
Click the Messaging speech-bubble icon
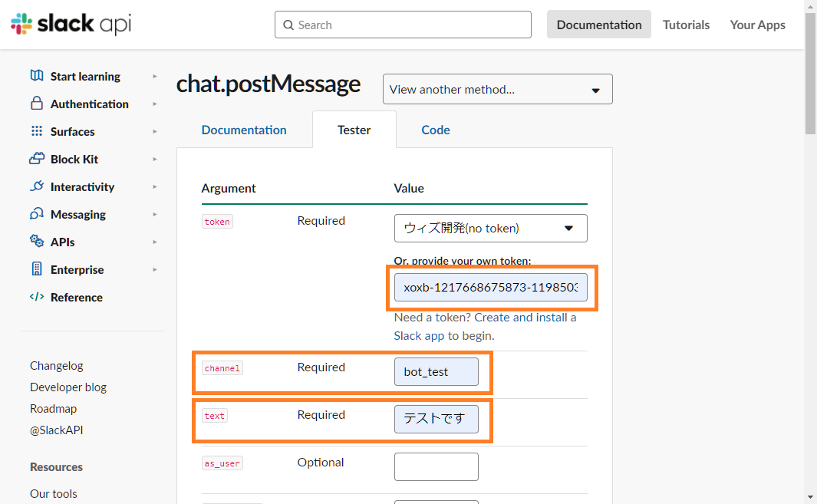(36, 214)
